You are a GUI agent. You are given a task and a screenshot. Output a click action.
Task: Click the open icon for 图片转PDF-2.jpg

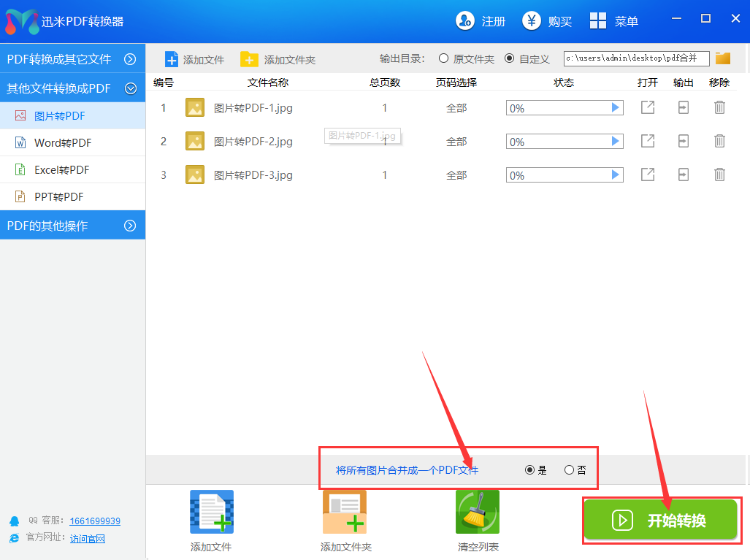click(648, 141)
